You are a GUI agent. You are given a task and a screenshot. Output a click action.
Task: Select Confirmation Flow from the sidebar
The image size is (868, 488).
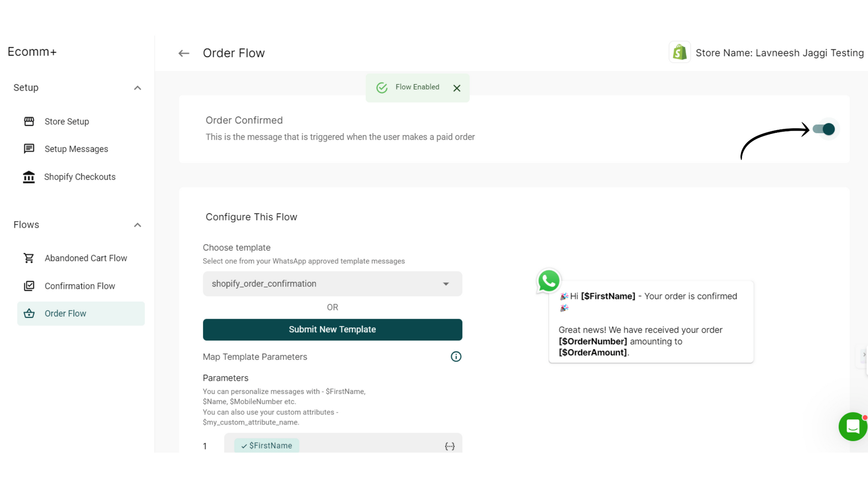point(79,286)
